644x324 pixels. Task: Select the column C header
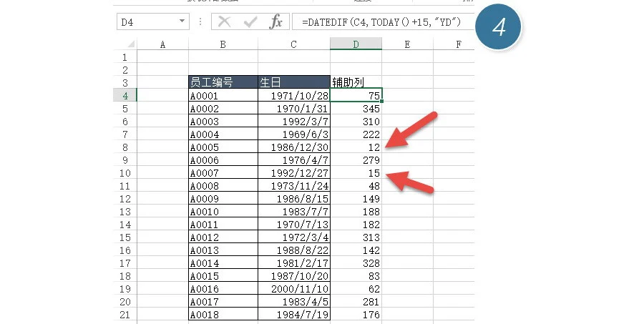point(293,44)
